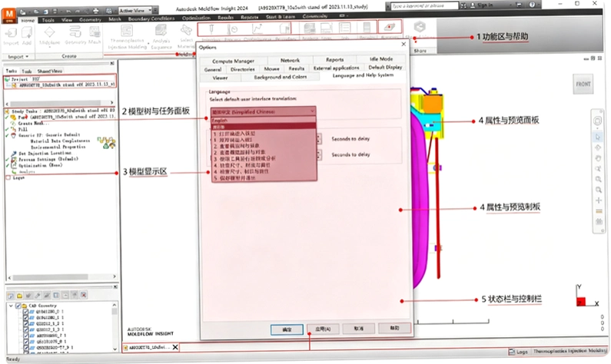
Task: Open the Geometry ribbon tab
Action: tap(90, 19)
